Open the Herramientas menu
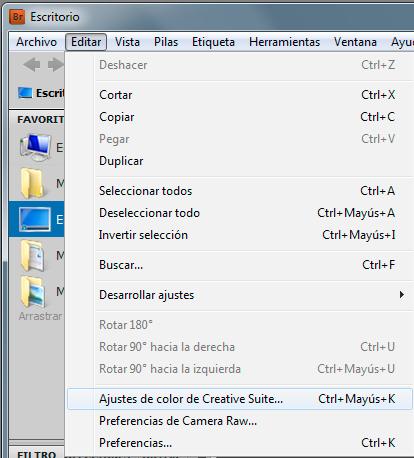The image size is (414, 458). click(284, 42)
